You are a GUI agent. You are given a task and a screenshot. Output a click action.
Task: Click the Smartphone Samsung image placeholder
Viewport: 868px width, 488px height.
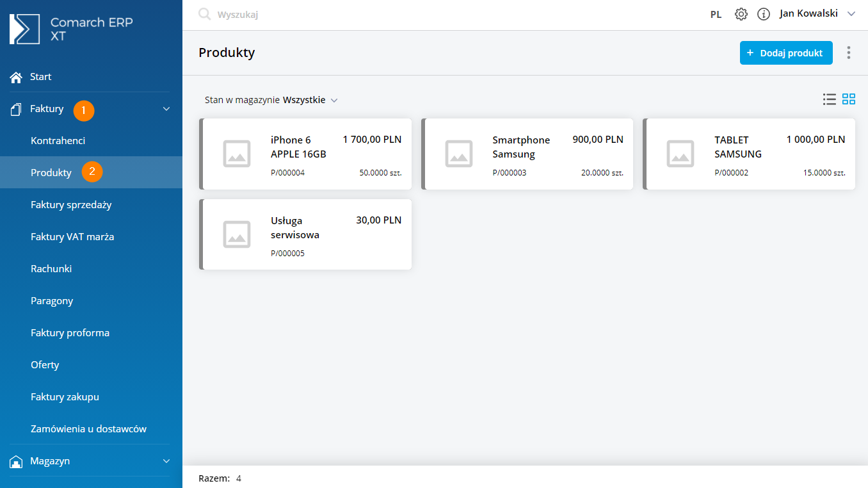click(459, 154)
